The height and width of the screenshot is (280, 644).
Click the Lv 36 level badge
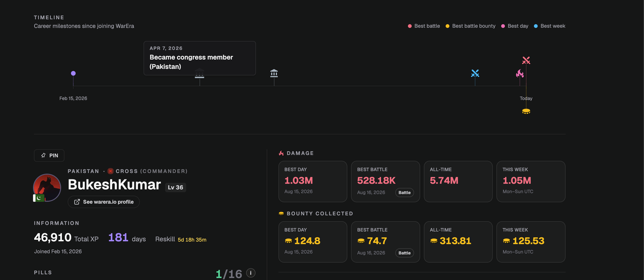[176, 187]
